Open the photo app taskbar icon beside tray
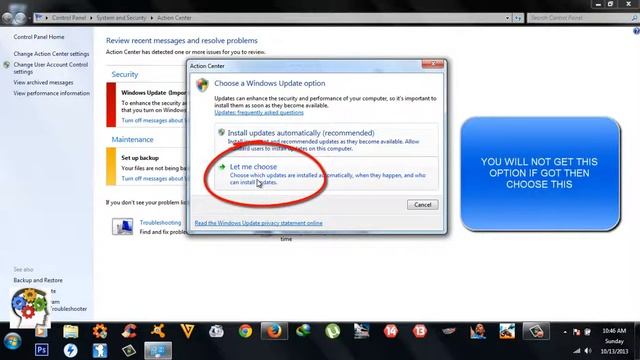Image resolution: width=640 pixels, height=360 pixels. coord(536,331)
